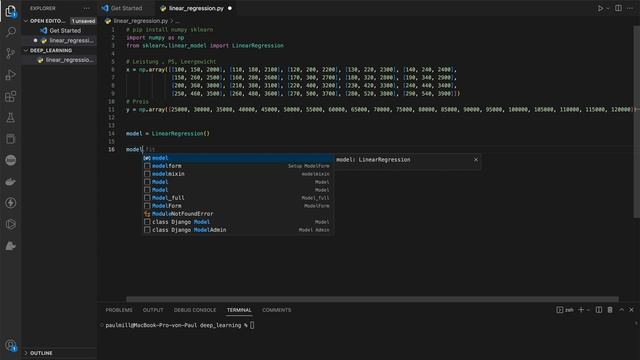Open the terminal launch profile dropdown
640x360 pixels.
coord(588,310)
